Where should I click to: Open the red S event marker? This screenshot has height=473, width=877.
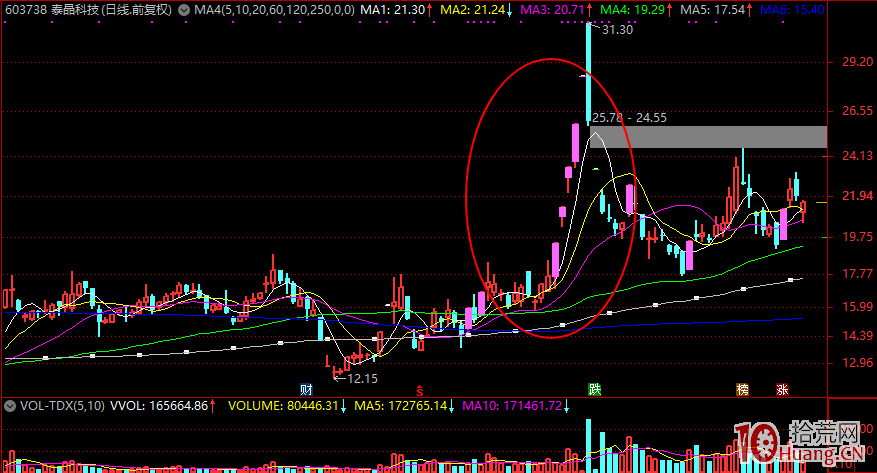[419, 390]
